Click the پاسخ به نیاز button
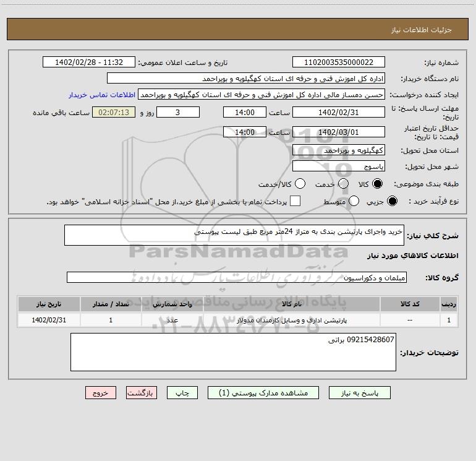The image size is (476, 461). [x=359, y=393]
